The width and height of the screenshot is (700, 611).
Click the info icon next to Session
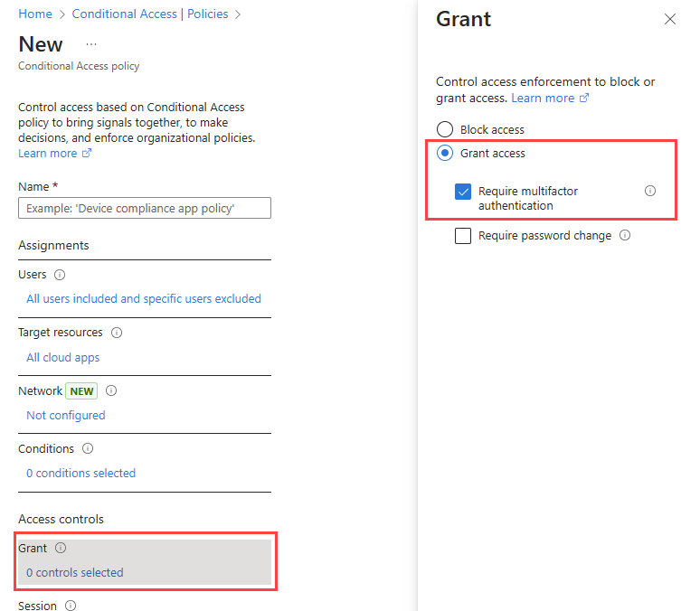(x=71, y=606)
